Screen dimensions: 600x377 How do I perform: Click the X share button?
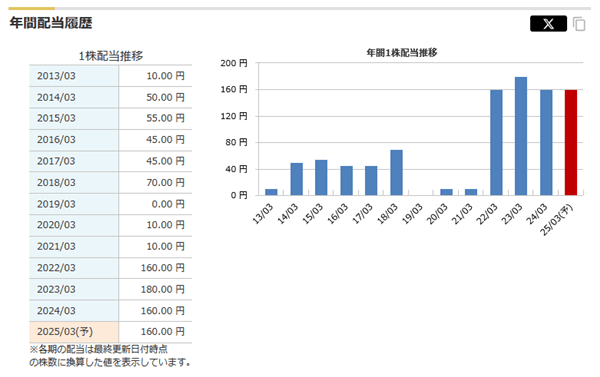click(548, 24)
